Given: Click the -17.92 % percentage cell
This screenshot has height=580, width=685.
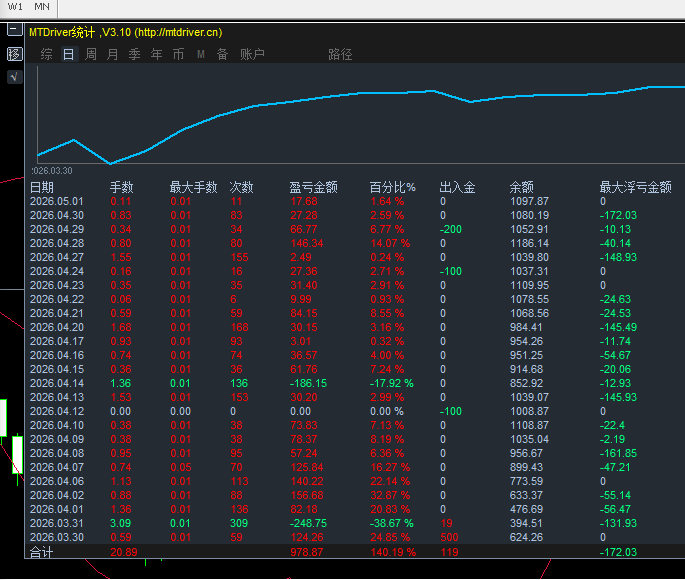Looking at the screenshot, I should pyautogui.click(x=391, y=383).
